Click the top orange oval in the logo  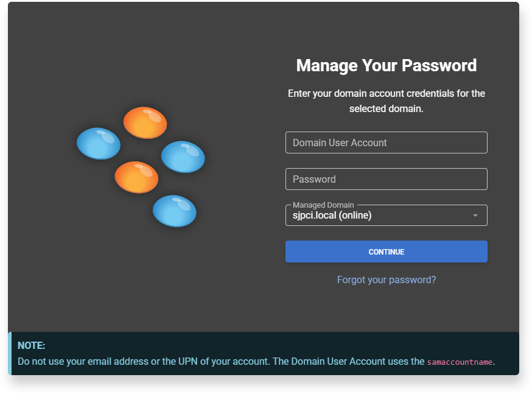[145, 122]
